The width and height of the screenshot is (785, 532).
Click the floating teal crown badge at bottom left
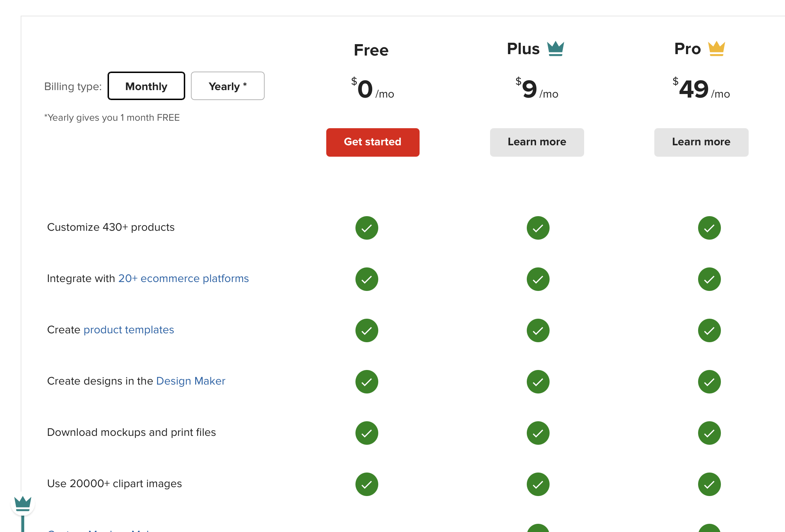[x=23, y=504]
